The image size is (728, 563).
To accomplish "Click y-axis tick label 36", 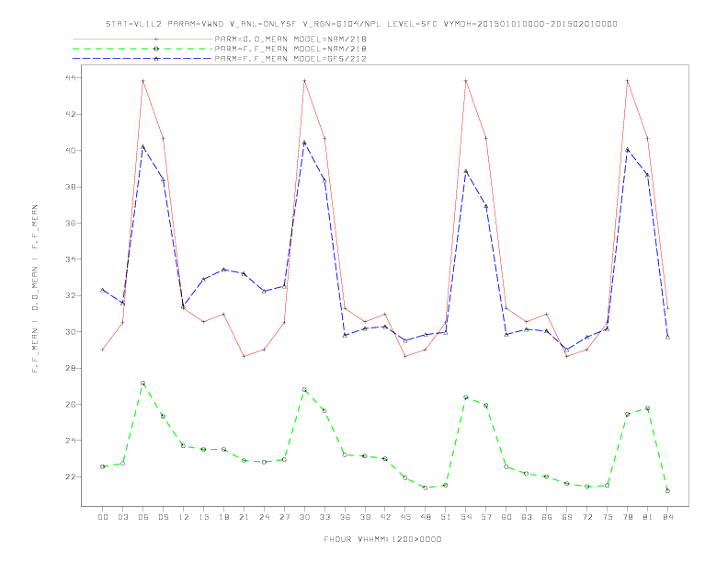I will click(70, 223).
